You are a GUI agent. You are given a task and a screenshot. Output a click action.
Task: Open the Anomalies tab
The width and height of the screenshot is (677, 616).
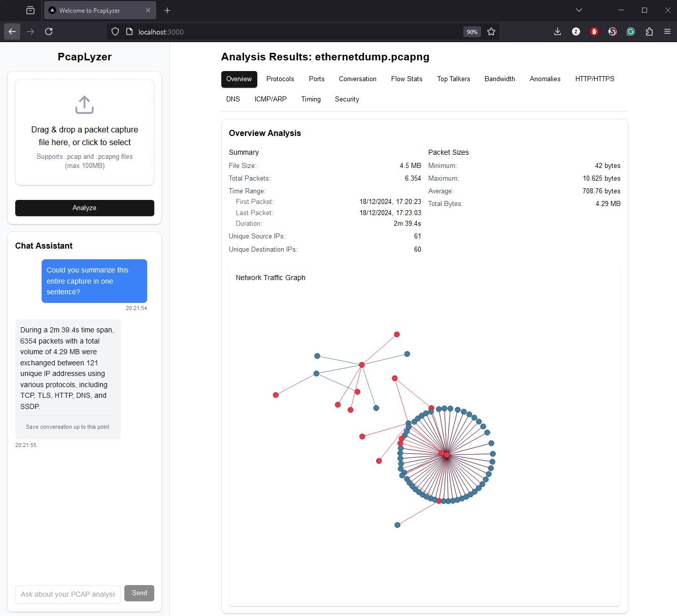[545, 79]
